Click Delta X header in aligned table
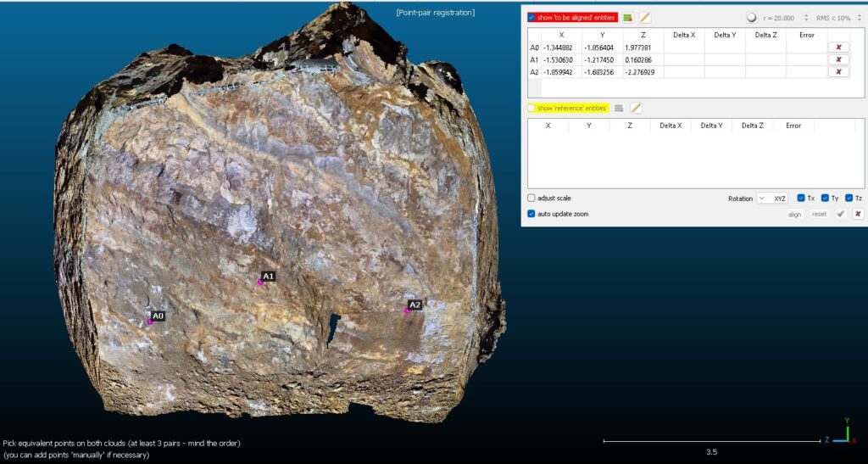The image size is (868, 464). [684, 35]
